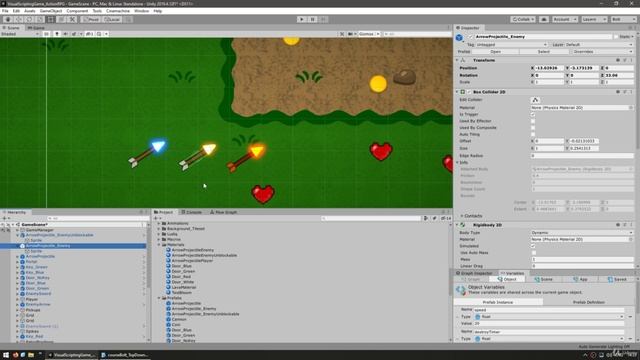Open Transform component help icon
640x360 pixels.
618,60
